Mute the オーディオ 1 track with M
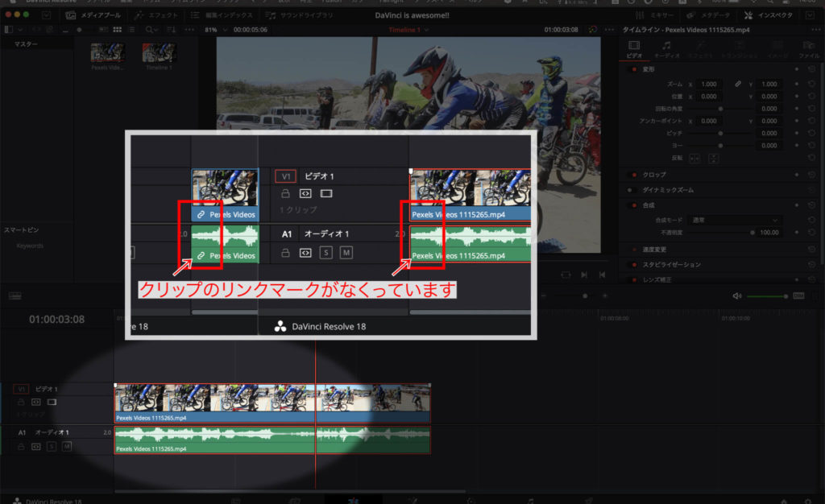Viewport: 825px width, 504px height. point(67,446)
